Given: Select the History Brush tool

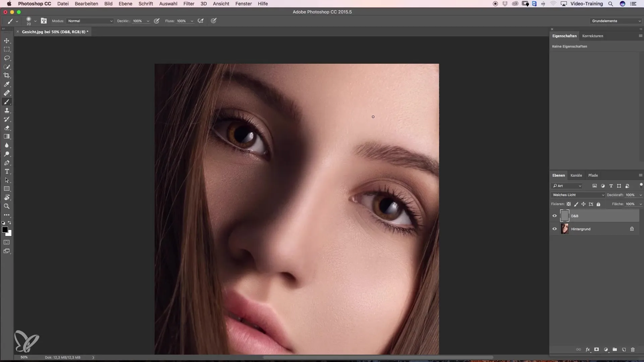Looking at the screenshot, I should click(x=7, y=119).
